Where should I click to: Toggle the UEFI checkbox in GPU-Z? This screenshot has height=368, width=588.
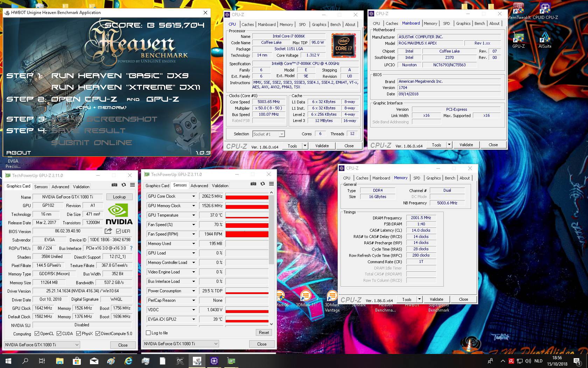click(x=118, y=231)
